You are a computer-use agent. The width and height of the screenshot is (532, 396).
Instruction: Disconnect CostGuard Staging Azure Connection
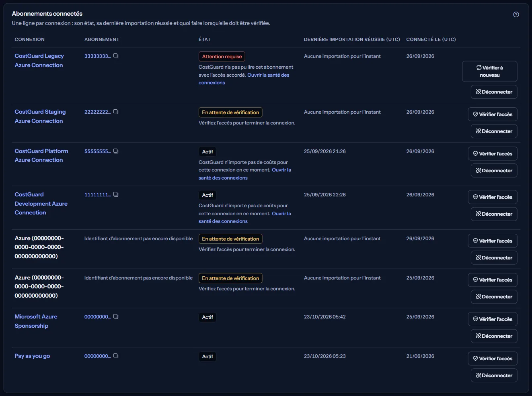pyautogui.click(x=494, y=131)
